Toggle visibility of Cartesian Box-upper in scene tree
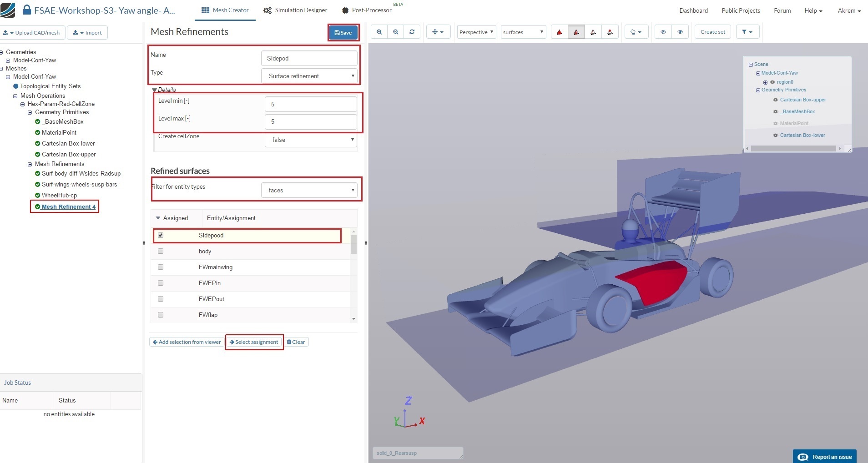 tap(775, 100)
